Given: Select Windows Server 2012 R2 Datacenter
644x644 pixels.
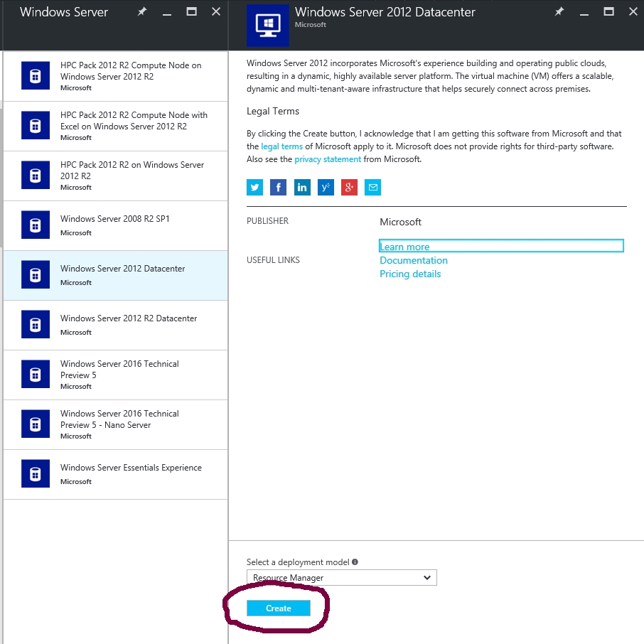Looking at the screenshot, I should coord(115,325).
